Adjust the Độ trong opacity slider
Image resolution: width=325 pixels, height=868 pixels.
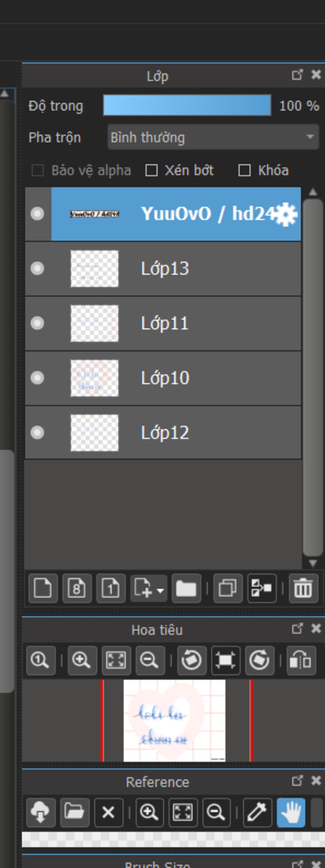pos(187,105)
